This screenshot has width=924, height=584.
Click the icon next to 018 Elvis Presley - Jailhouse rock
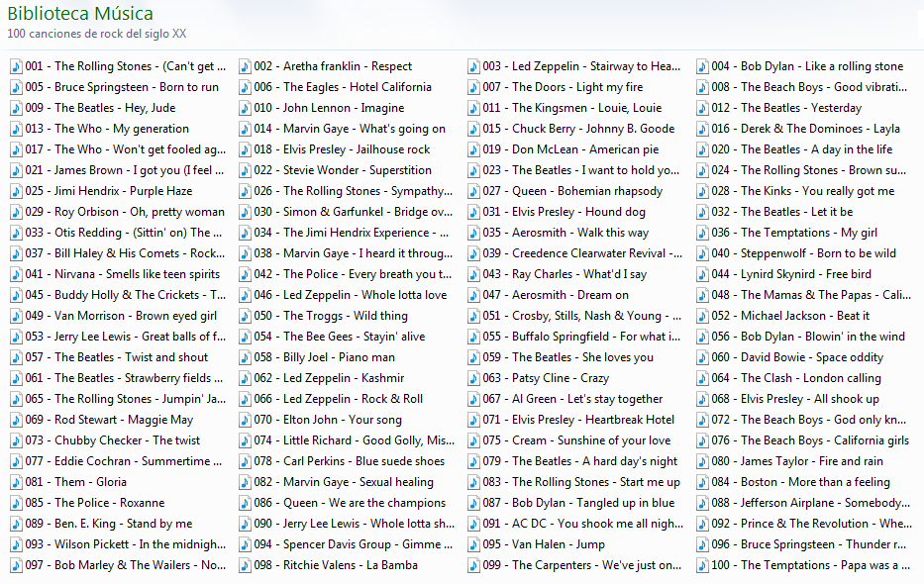(x=246, y=150)
